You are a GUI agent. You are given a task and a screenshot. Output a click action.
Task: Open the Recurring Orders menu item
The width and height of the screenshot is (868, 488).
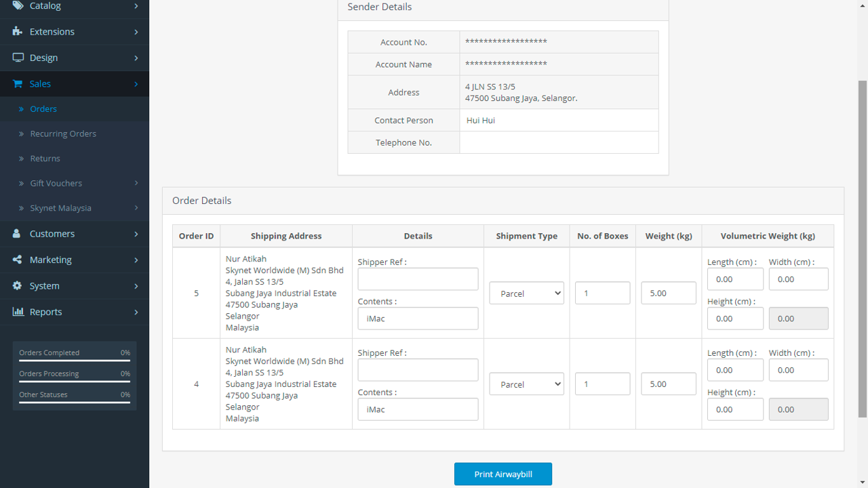[x=63, y=134]
